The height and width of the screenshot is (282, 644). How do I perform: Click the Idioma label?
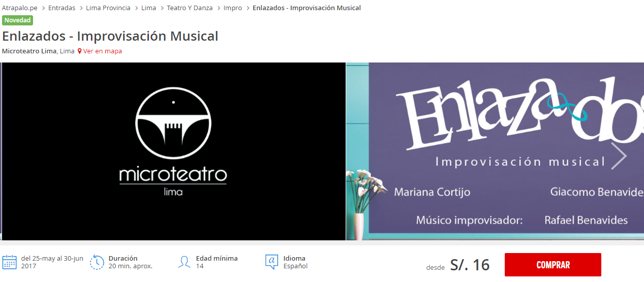pos(294,258)
